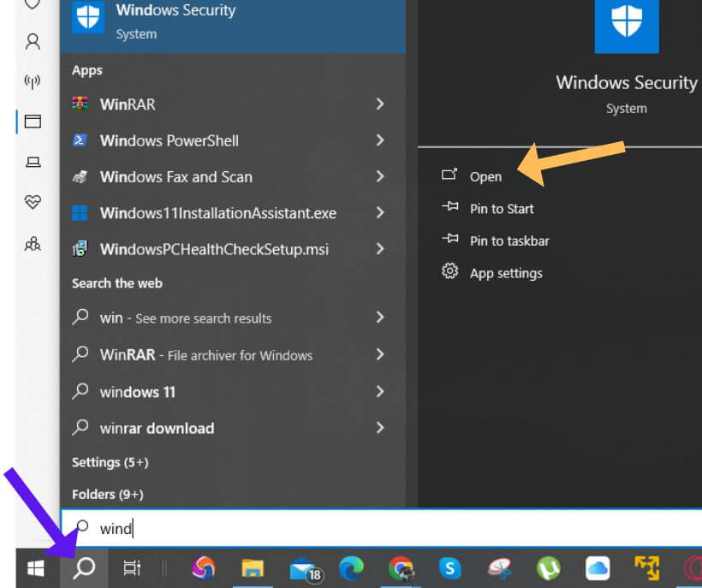
Task: Expand 'windows 11' web suggestion chevron
Action: (x=380, y=391)
